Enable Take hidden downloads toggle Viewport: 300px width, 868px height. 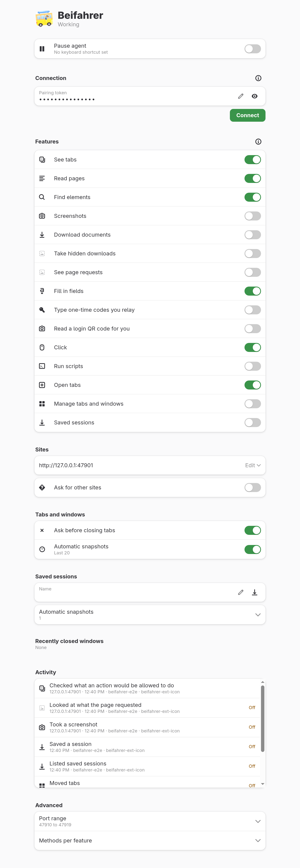pyautogui.click(x=253, y=253)
